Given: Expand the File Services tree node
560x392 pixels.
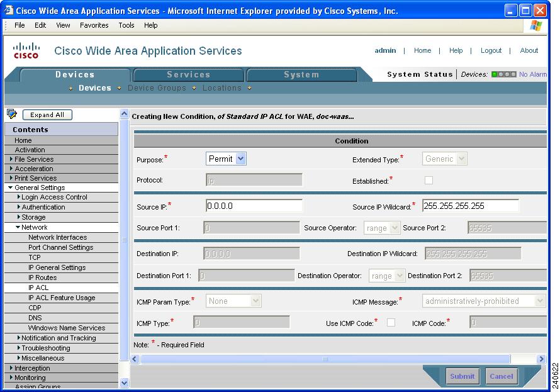Looking at the screenshot, I should coord(11,159).
